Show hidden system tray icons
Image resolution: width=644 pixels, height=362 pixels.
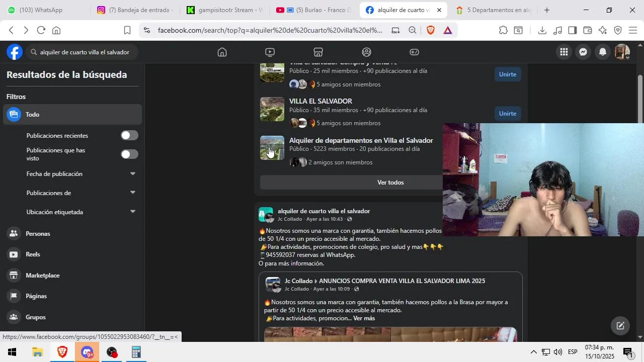pos(534,352)
